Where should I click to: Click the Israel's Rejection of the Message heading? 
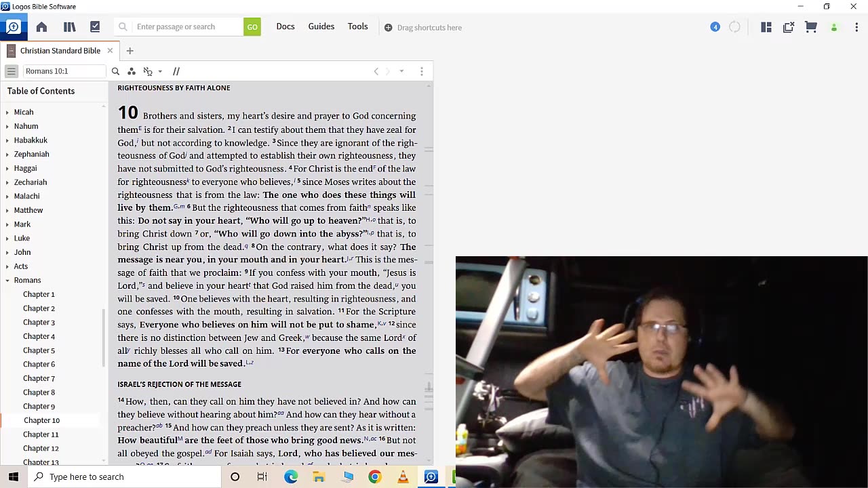coord(179,384)
